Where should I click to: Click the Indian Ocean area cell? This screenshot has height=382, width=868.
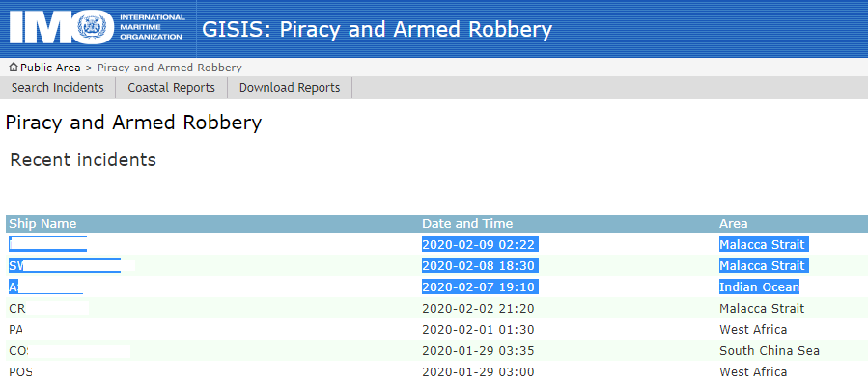click(x=759, y=286)
